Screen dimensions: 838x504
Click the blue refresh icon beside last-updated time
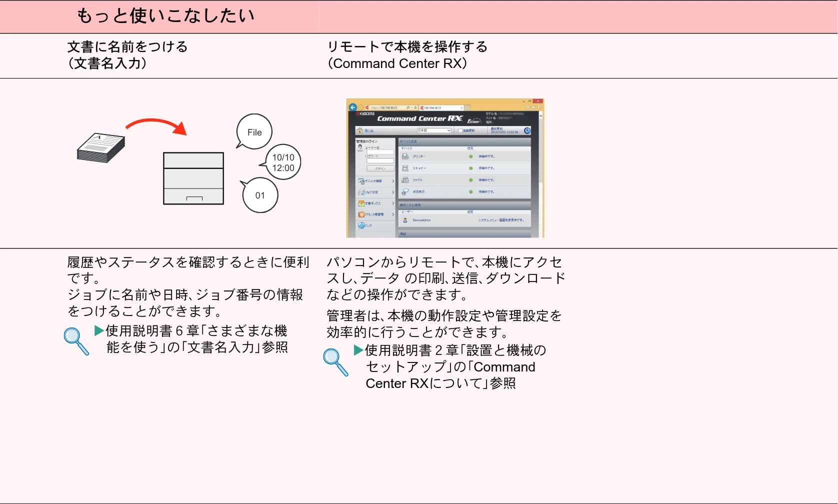pyautogui.click(x=527, y=130)
